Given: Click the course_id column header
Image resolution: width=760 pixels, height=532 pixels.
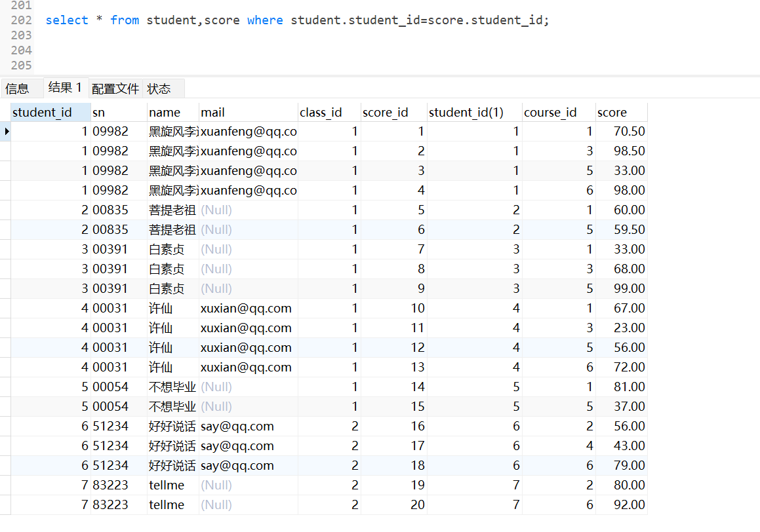Looking at the screenshot, I should click(559, 112).
